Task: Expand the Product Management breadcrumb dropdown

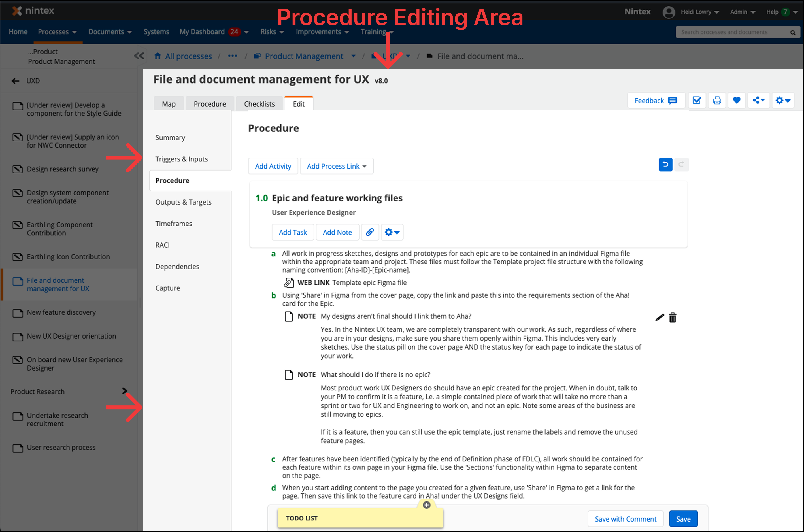Action: pyautogui.click(x=354, y=56)
